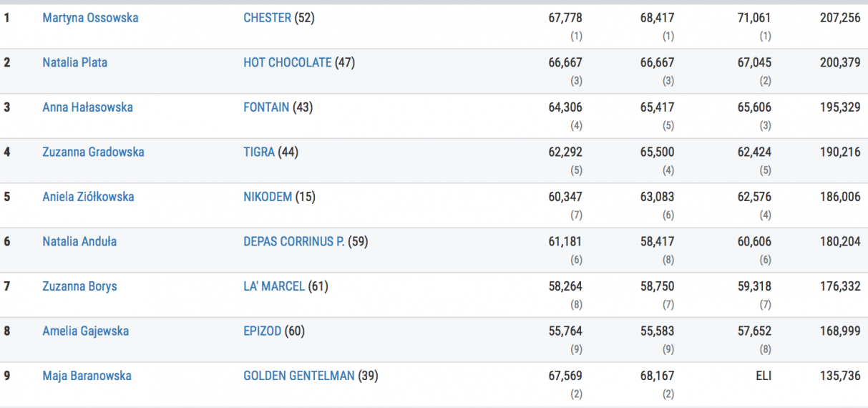Open Zuzanna Borys rider details

(x=79, y=286)
